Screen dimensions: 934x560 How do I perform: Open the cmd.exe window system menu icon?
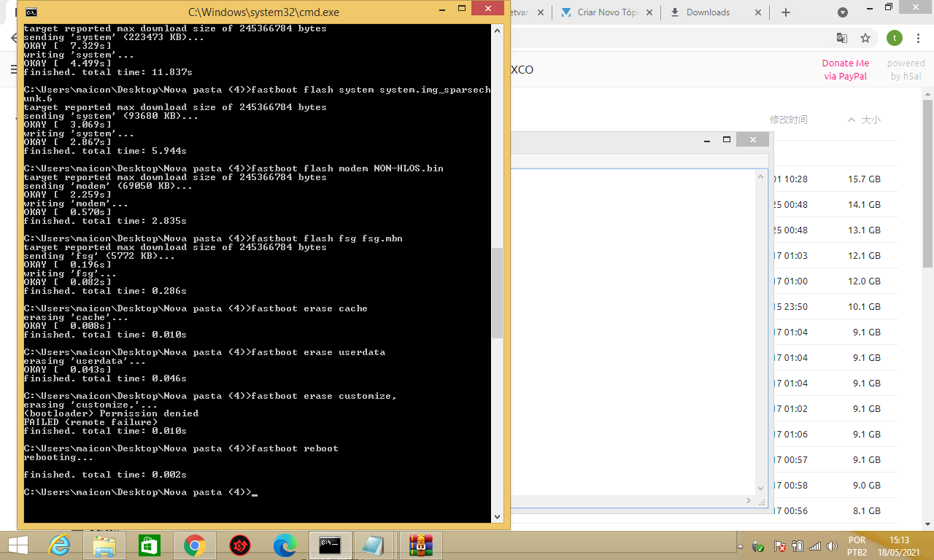(31, 12)
